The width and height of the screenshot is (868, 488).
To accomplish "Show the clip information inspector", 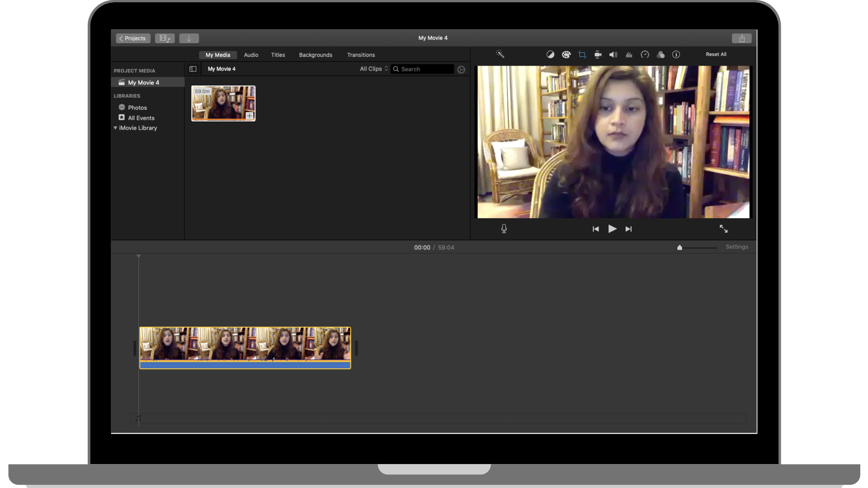I will tap(676, 55).
